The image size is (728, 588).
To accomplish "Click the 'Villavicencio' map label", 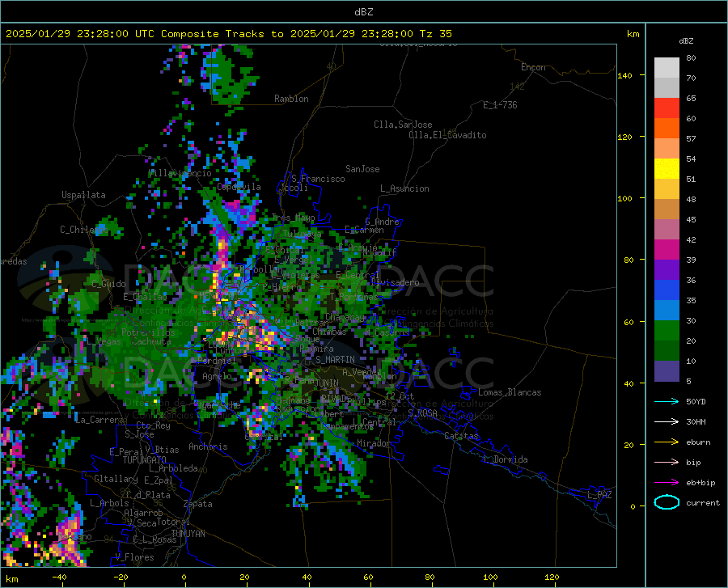I will click(180, 173).
